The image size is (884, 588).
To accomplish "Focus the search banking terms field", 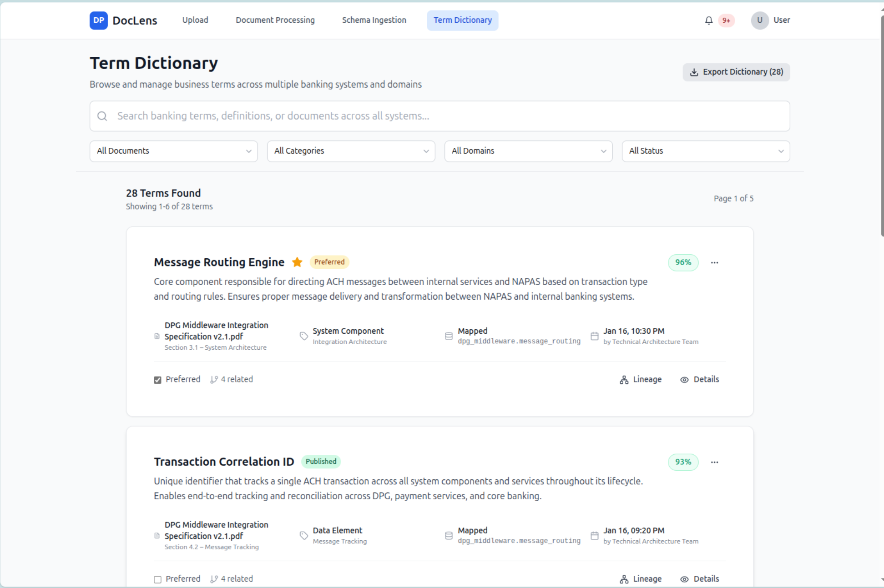I will pyautogui.click(x=439, y=116).
